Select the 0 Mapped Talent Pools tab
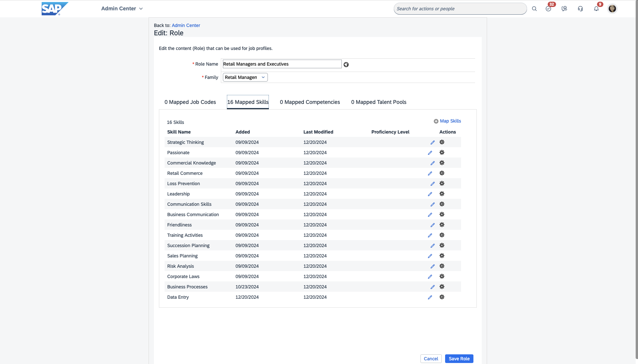Viewport: 638px width, 364px height. [378, 102]
